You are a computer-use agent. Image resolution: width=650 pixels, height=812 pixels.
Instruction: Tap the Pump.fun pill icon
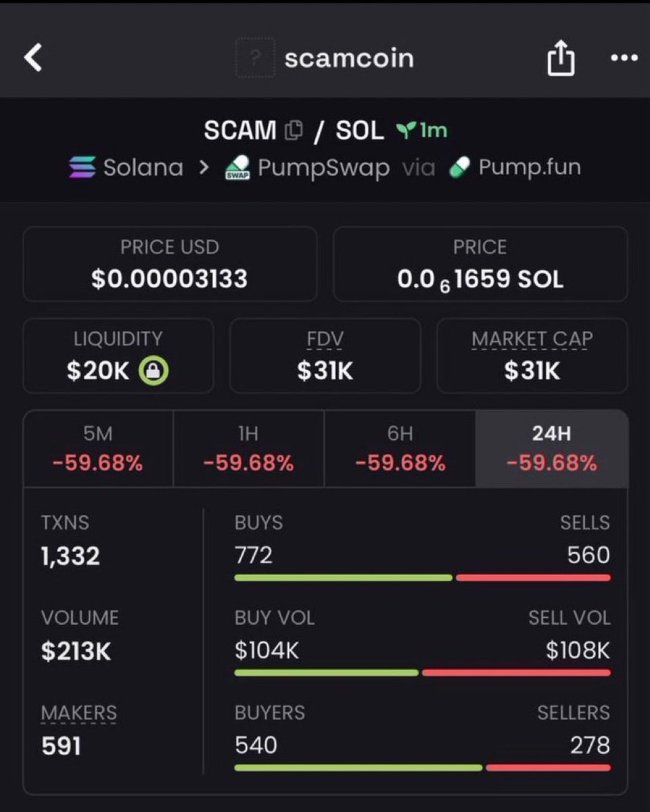(x=459, y=167)
